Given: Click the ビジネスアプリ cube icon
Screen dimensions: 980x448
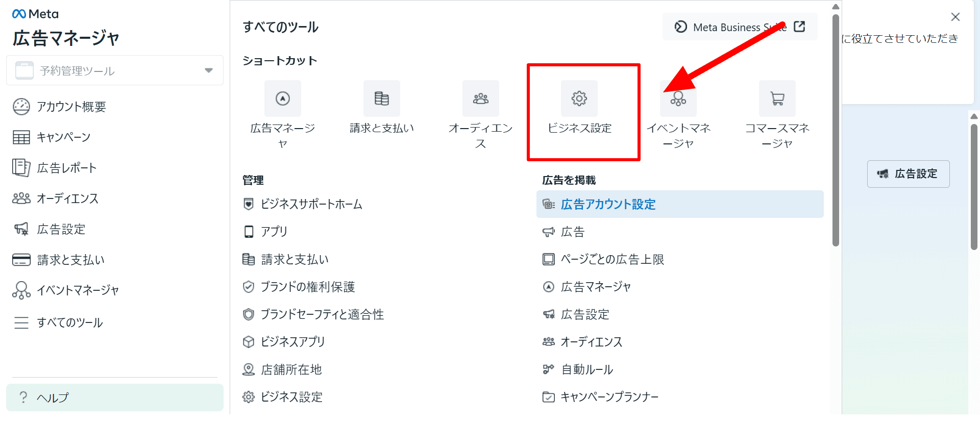Looking at the screenshot, I should click(x=249, y=342).
